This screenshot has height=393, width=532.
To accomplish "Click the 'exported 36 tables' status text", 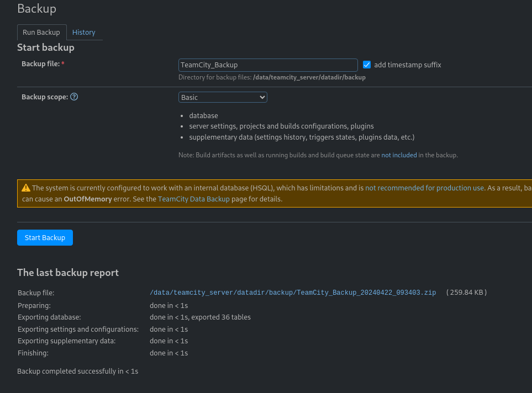I will coord(222,317).
